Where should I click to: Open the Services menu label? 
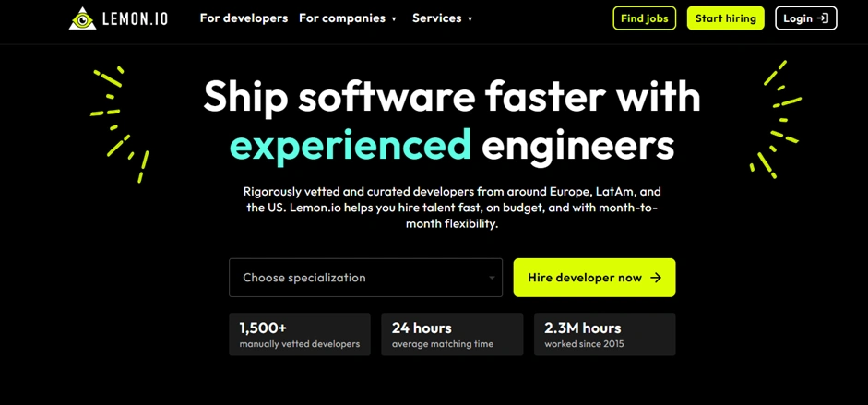pyautogui.click(x=437, y=18)
